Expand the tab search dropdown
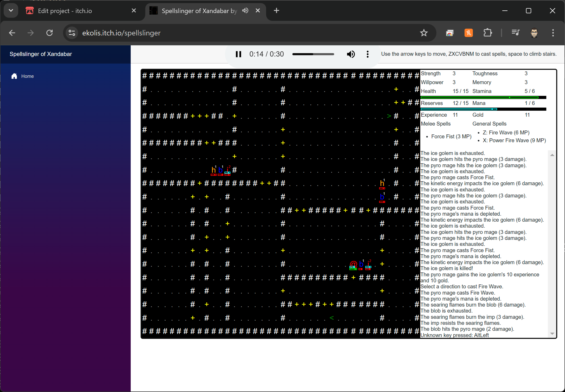Viewport: 565px width, 392px height. [11, 11]
